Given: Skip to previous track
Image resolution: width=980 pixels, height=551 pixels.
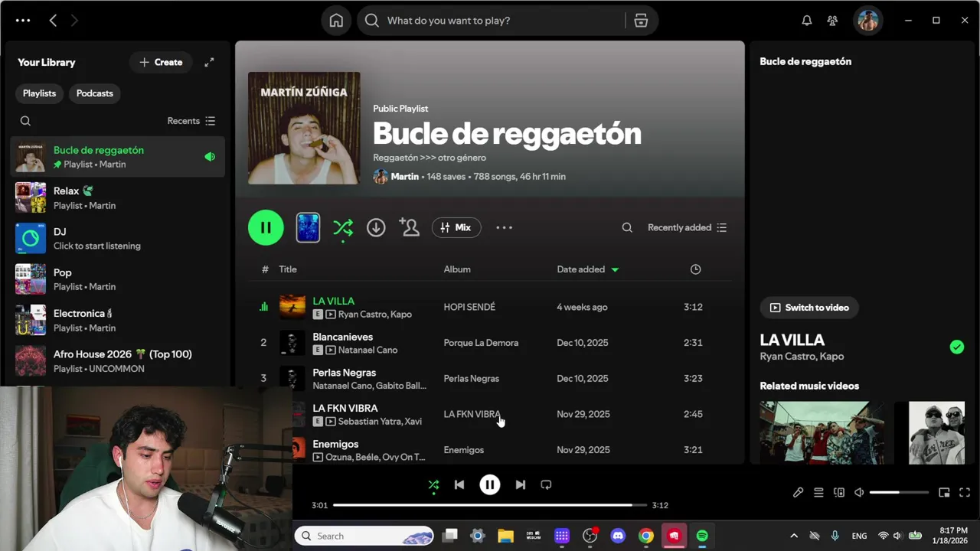Looking at the screenshot, I should pos(459,484).
